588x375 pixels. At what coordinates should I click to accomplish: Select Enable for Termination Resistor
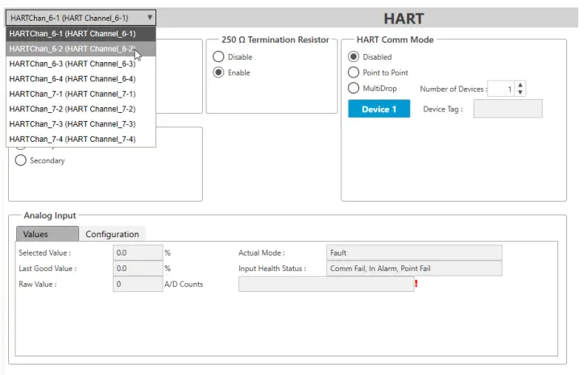point(218,73)
